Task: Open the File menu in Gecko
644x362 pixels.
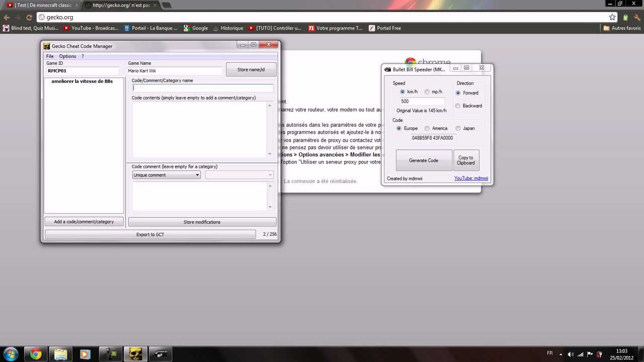Action: (50, 56)
